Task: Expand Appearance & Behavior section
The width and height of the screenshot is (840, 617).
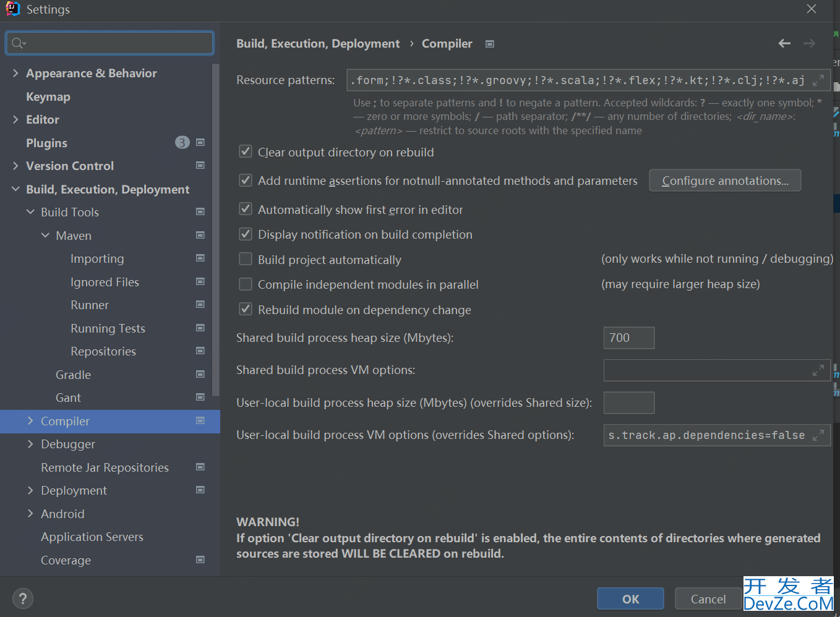Action: coord(15,73)
